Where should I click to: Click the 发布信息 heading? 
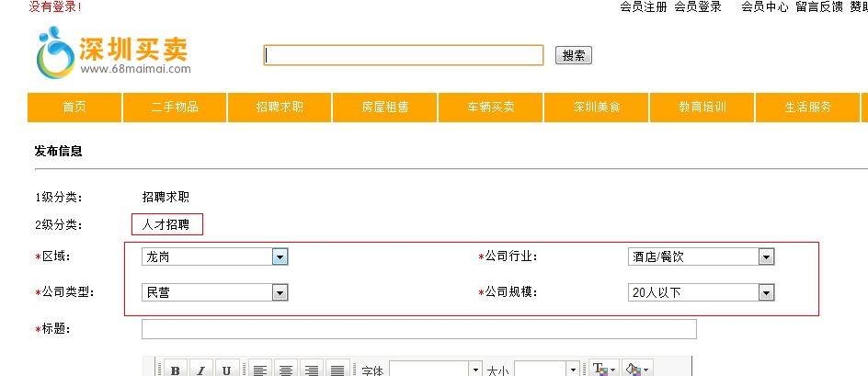pyautogui.click(x=58, y=151)
